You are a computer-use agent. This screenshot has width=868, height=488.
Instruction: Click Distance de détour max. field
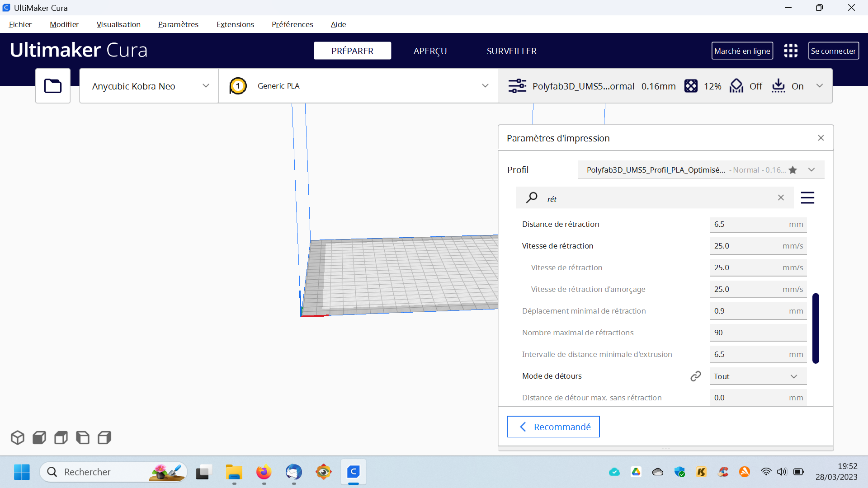pyautogui.click(x=758, y=398)
